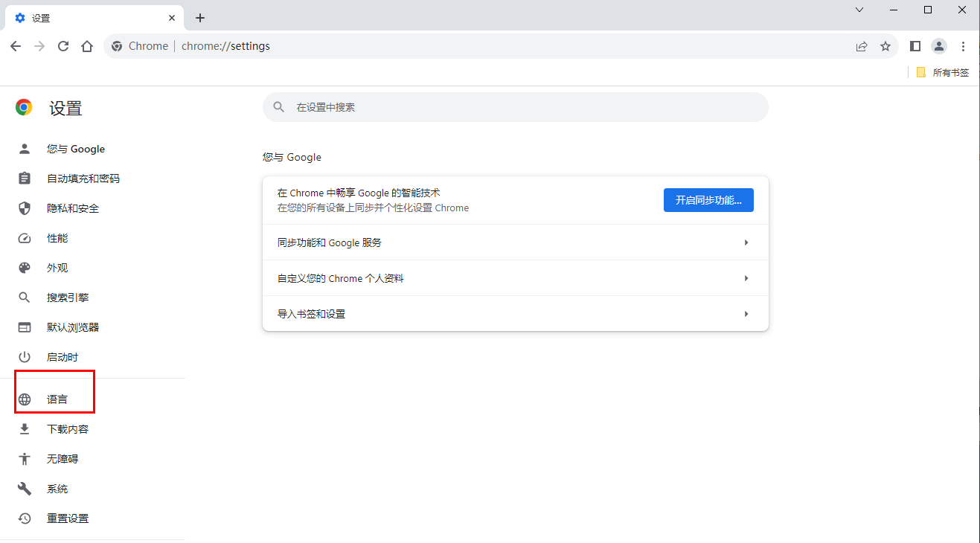Click the share page icon
The width and height of the screenshot is (980, 543).
tap(862, 46)
